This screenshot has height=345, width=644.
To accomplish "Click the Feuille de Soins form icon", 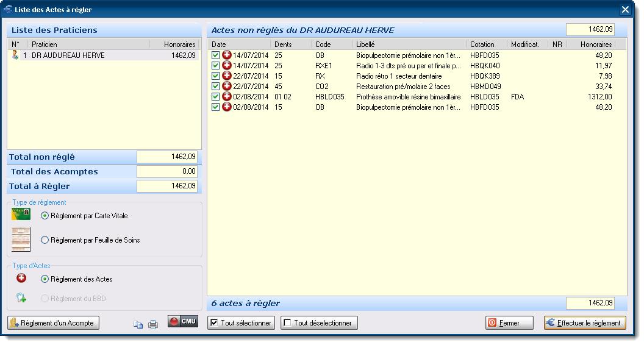I will 21,240.
